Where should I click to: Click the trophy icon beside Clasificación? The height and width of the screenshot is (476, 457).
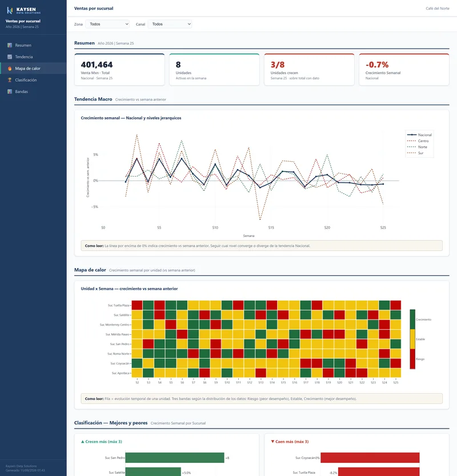pyautogui.click(x=10, y=80)
